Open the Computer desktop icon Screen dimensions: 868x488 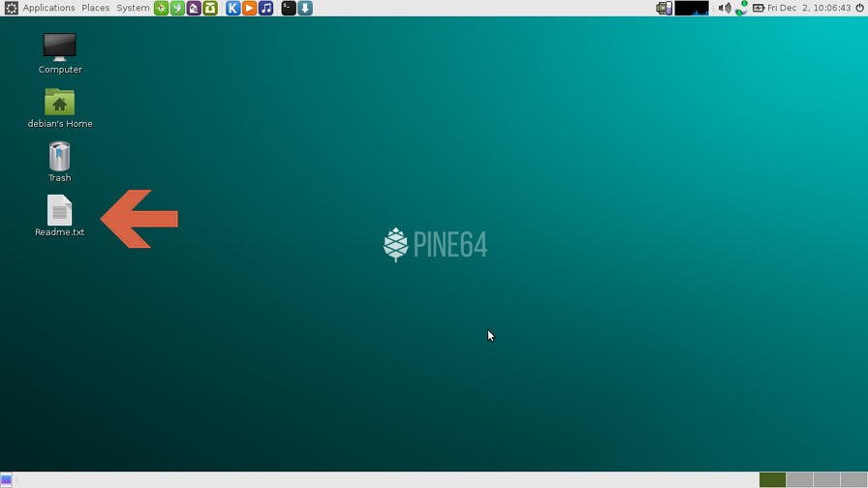60,47
